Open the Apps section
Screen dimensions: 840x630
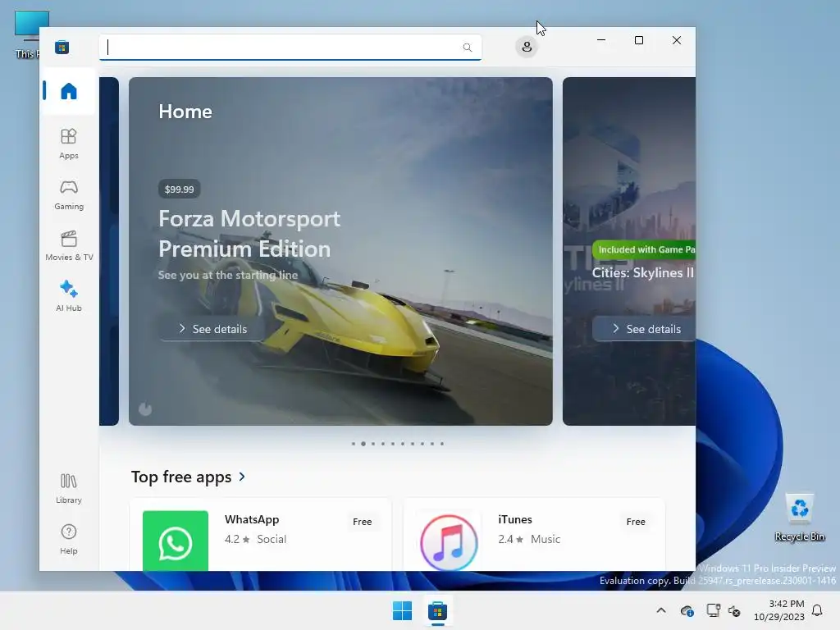[69, 144]
